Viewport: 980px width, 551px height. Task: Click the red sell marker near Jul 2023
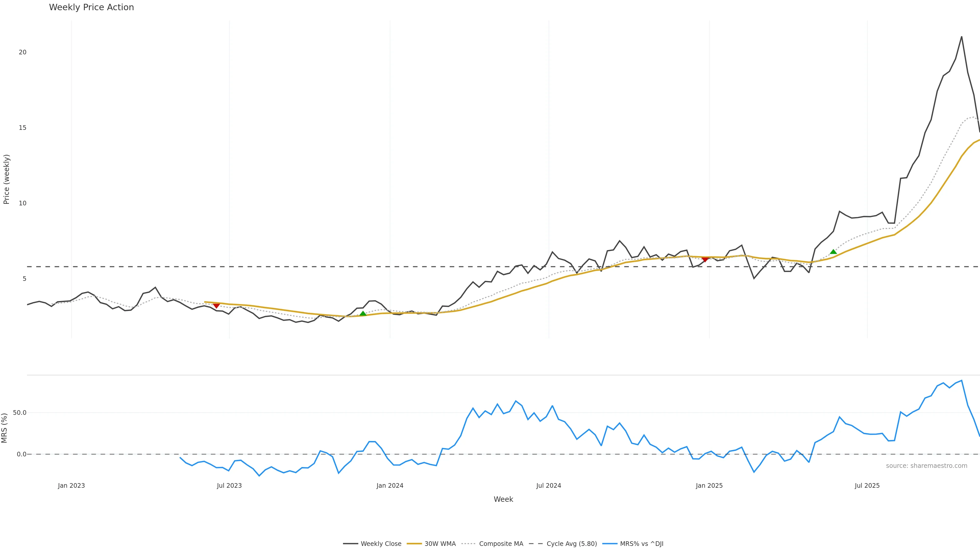(216, 306)
